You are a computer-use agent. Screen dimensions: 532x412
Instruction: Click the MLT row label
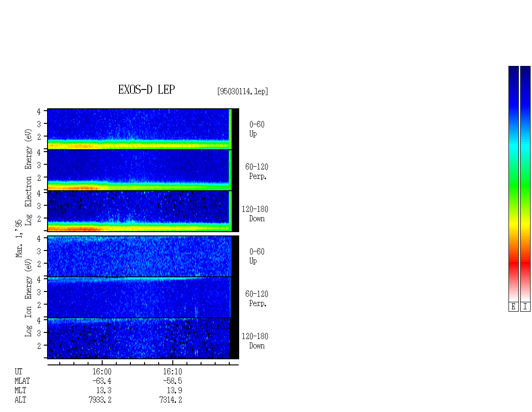20,390
